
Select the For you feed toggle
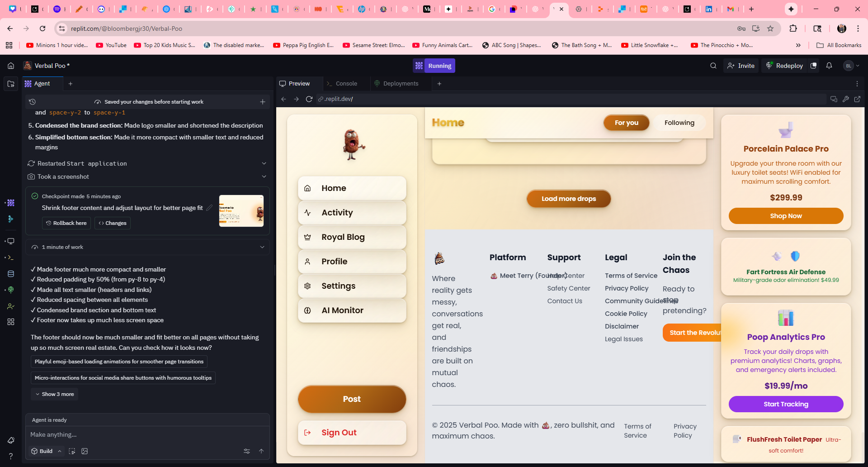(626, 123)
